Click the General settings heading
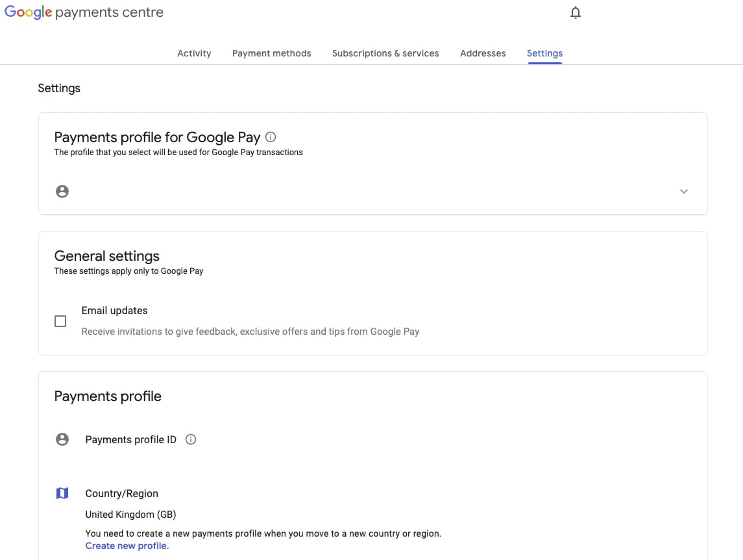743x560 pixels. [106, 256]
